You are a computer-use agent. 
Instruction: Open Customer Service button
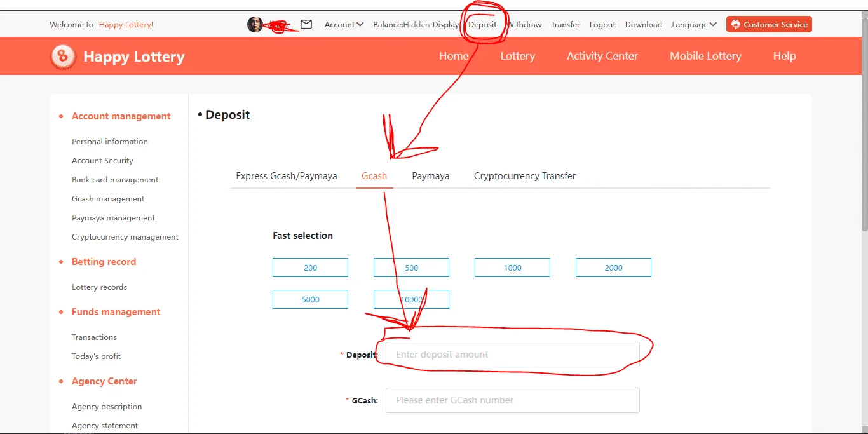point(769,24)
